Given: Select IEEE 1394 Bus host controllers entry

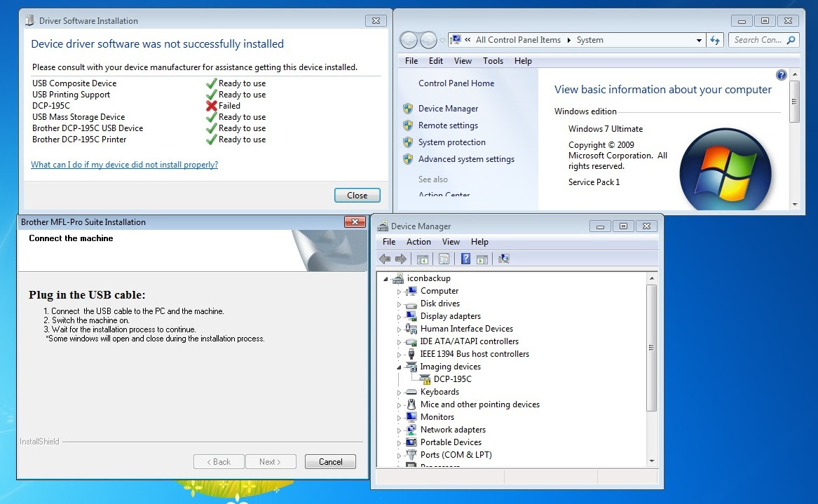Looking at the screenshot, I should tap(475, 354).
